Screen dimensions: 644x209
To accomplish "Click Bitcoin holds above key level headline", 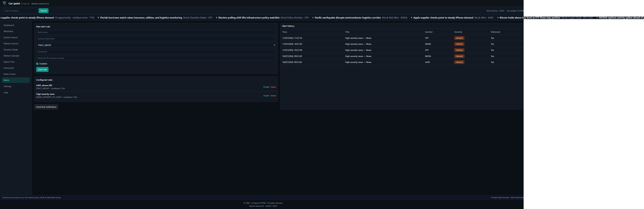I will coord(530,18).
